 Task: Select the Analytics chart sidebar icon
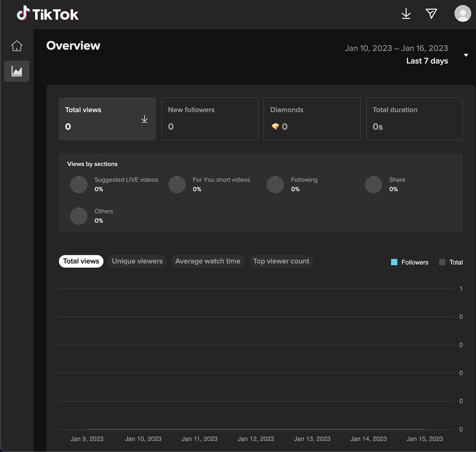[x=17, y=71]
